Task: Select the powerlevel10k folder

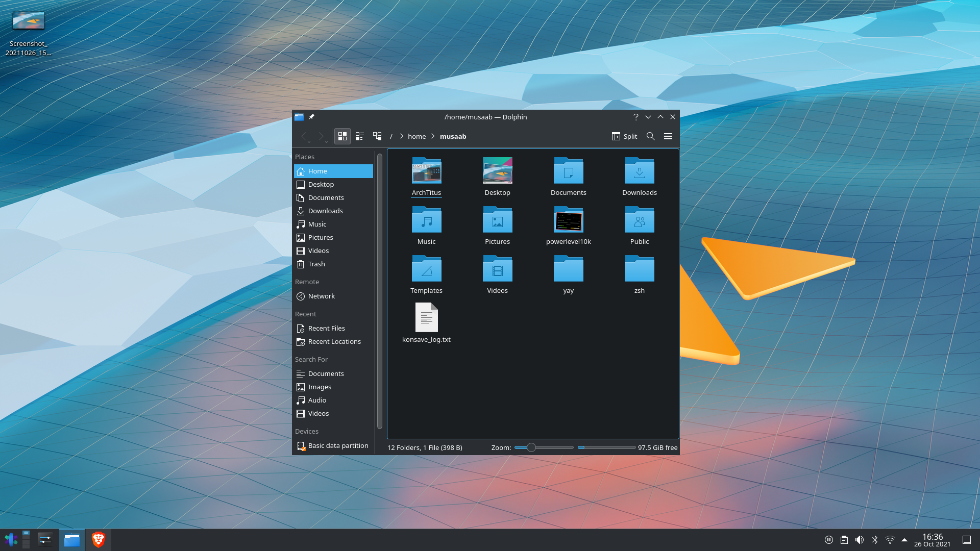Action: (x=568, y=226)
